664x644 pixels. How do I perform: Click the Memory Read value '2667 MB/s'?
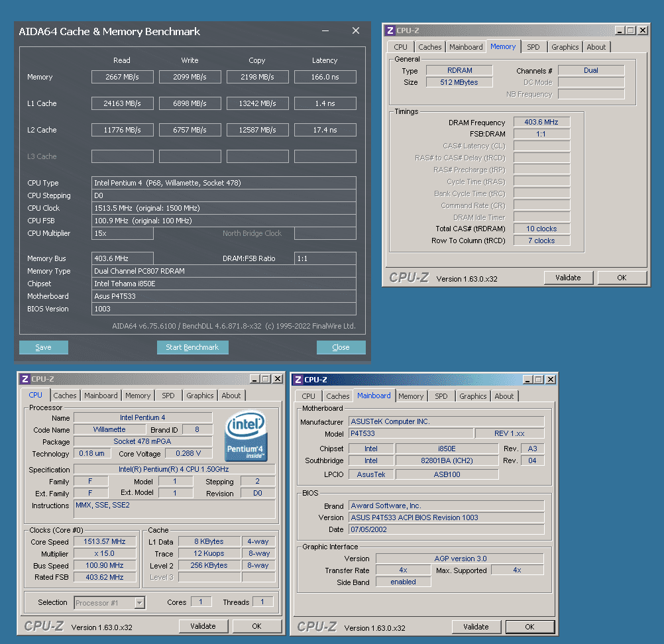pos(123,77)
